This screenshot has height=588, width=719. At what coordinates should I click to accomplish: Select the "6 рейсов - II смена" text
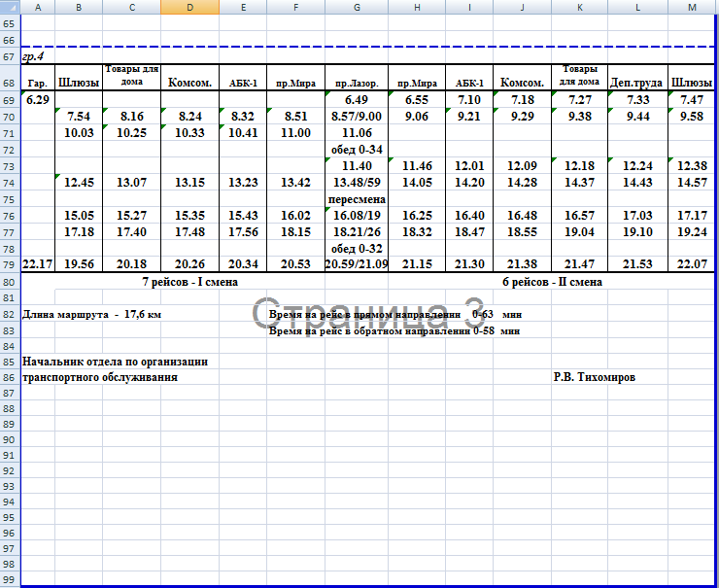(x=552, y=282)
